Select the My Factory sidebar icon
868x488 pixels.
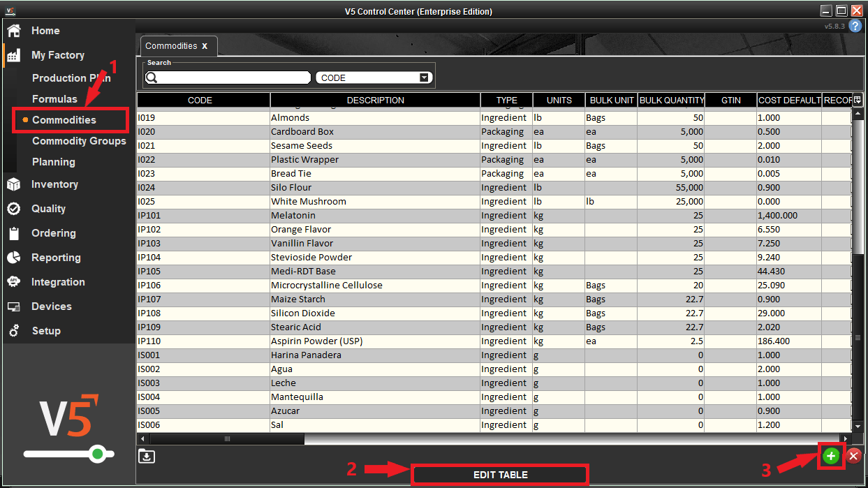pyautogui.click(x=13, y=54)
